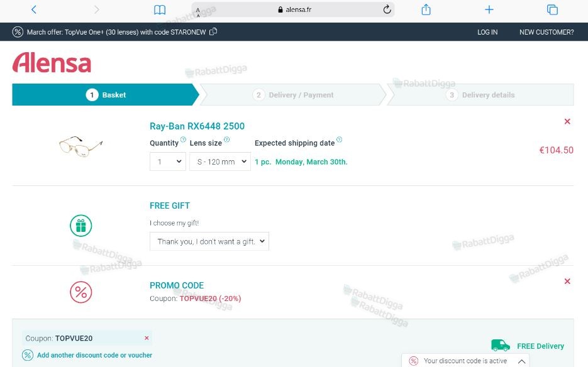
Task: Remove Ray-Ban RX6448 from basket
Action: tap(567, 121)
